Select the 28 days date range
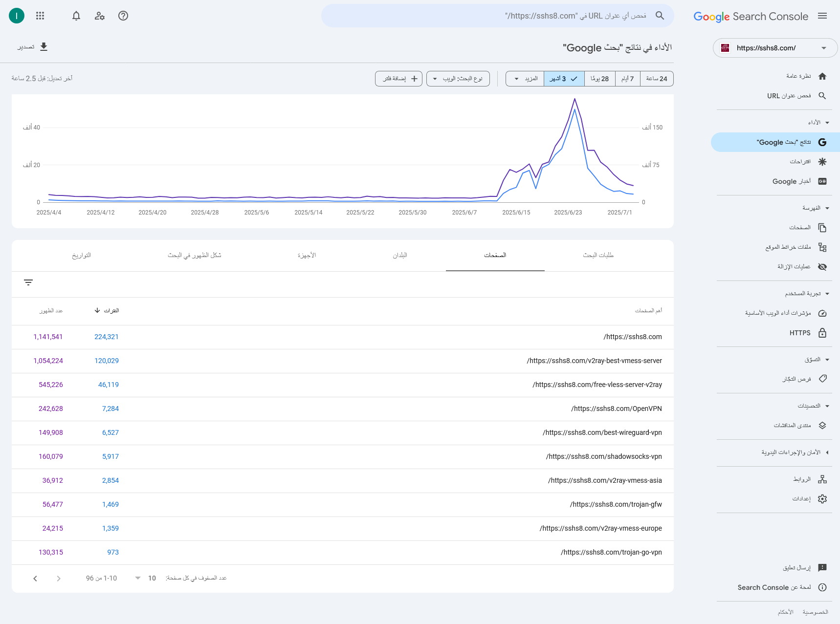 click(x=599, y=79)
